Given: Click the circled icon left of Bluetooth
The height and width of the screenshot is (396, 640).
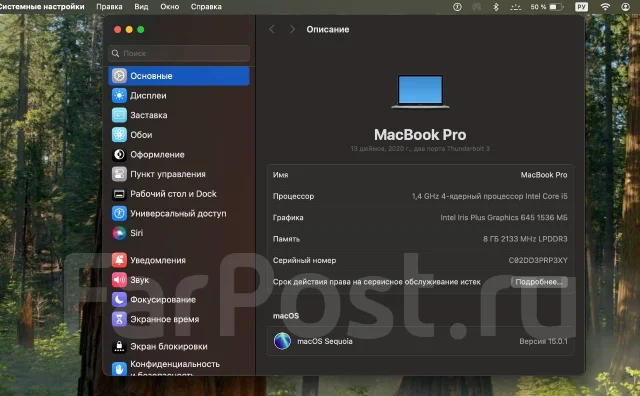Looking at the screenshot, I should tap(458, 7).
